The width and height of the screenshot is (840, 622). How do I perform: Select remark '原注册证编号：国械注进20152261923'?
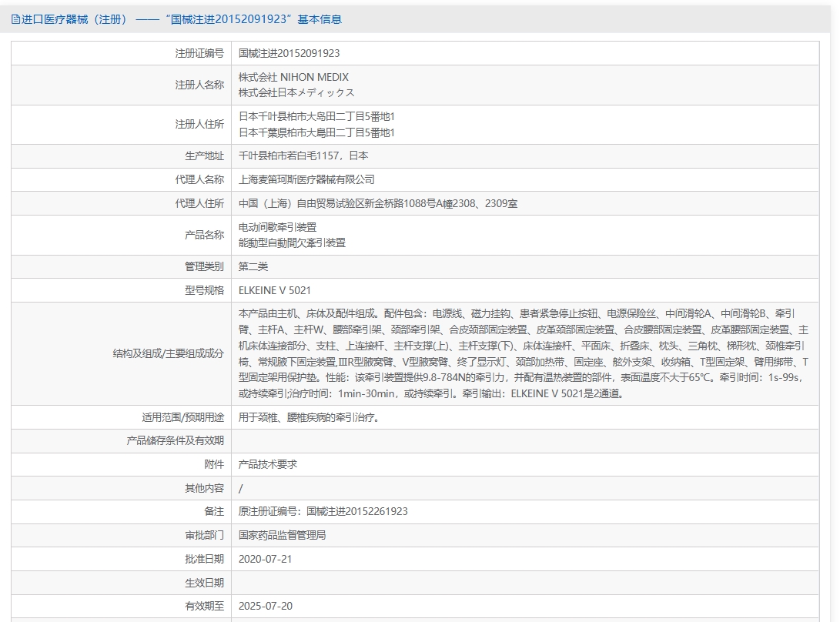coord(323,512)
